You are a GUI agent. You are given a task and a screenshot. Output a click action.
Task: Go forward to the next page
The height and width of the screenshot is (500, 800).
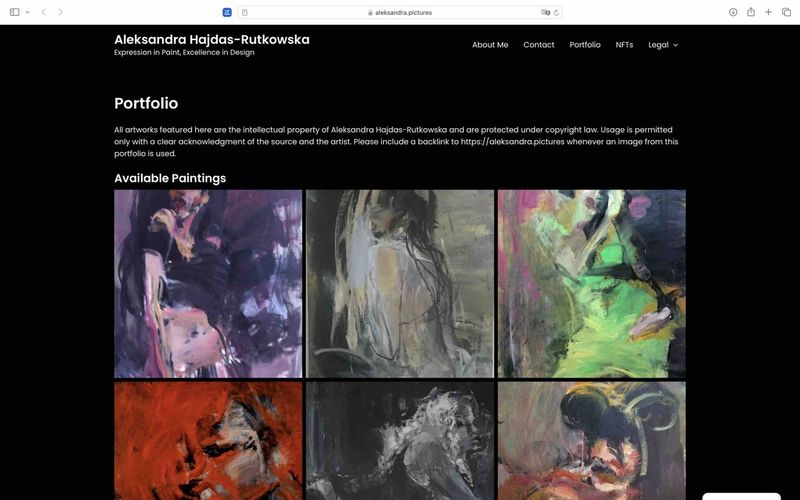pyautogui.click(x=60, y=12)
